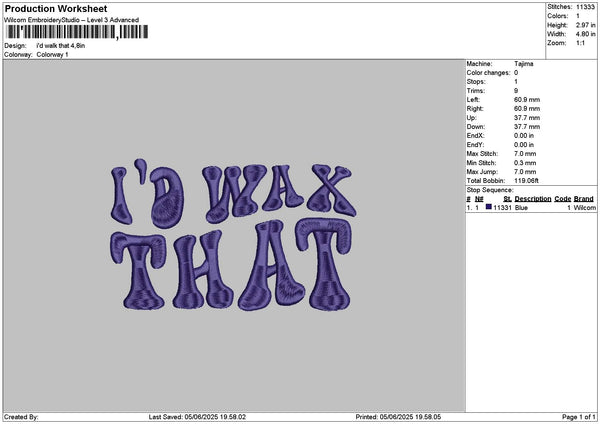Click the blue thread color swatch

point(489,207)
